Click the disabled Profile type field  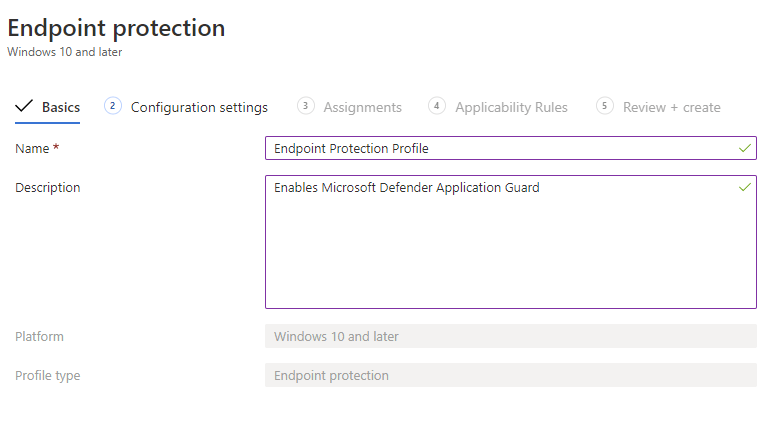[x=510, y=376]
